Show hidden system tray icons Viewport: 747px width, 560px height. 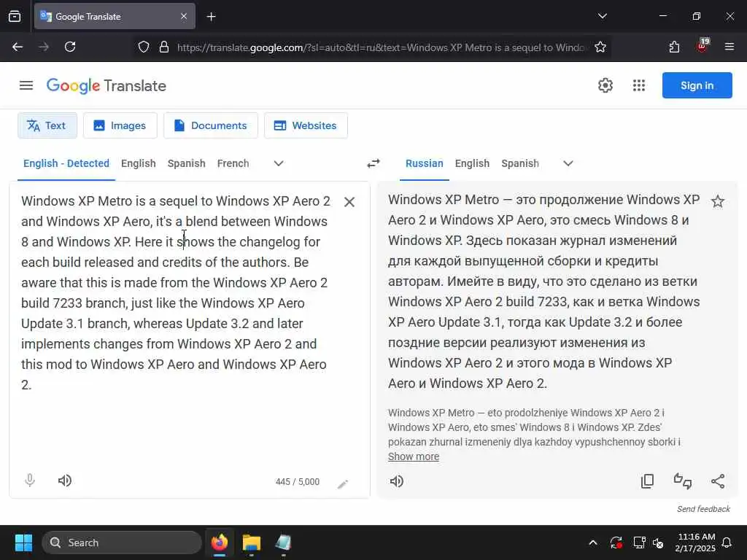pyautogui.click(x=592, y=542)
